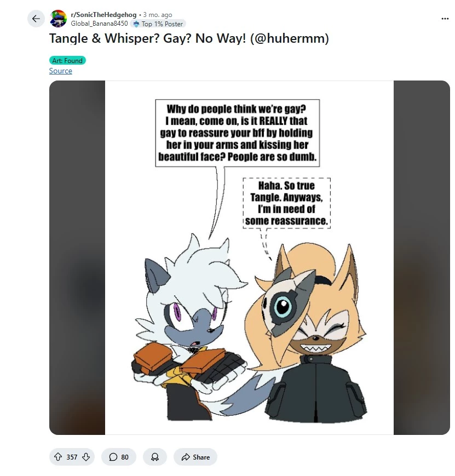Screen dimensions: 455x476
Task: Select the Art: Found flair tag
Action: pyautogui.click(x=67, y=60)
